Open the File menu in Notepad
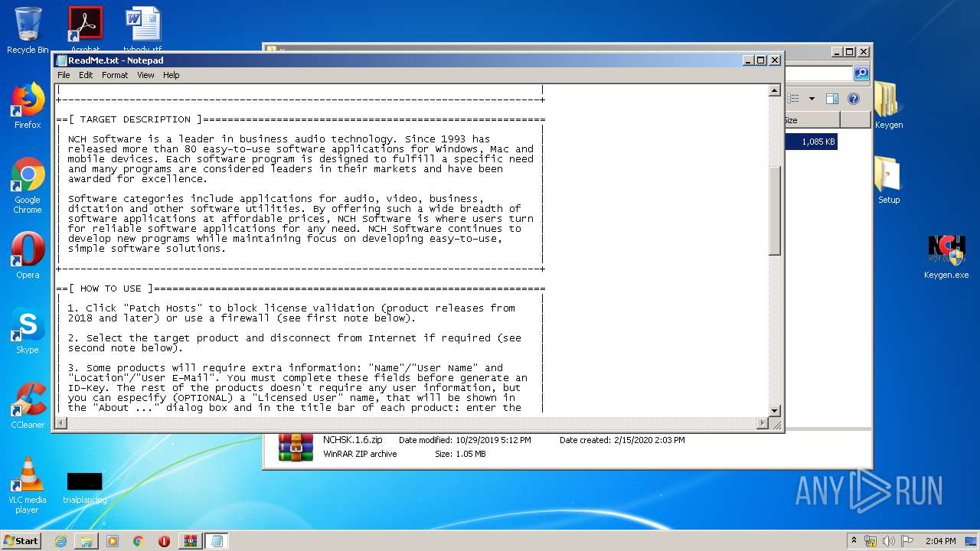Viewport: 980px width, 551px height. pyautogui.click(x=64, y=75)
